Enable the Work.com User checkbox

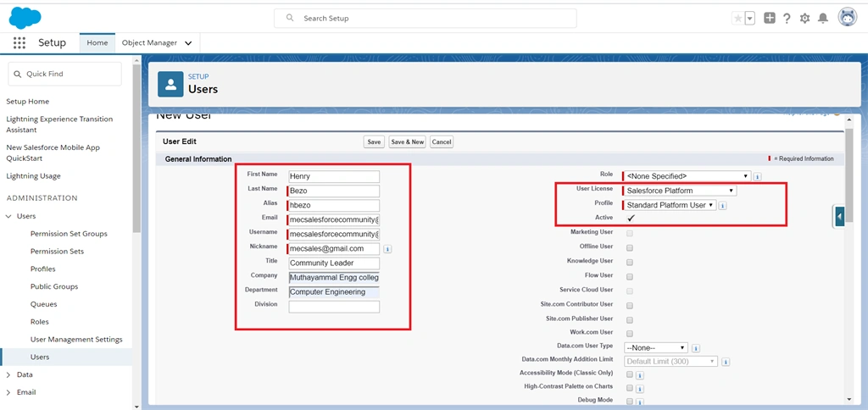pyautogui.click(x=630, y=334)
